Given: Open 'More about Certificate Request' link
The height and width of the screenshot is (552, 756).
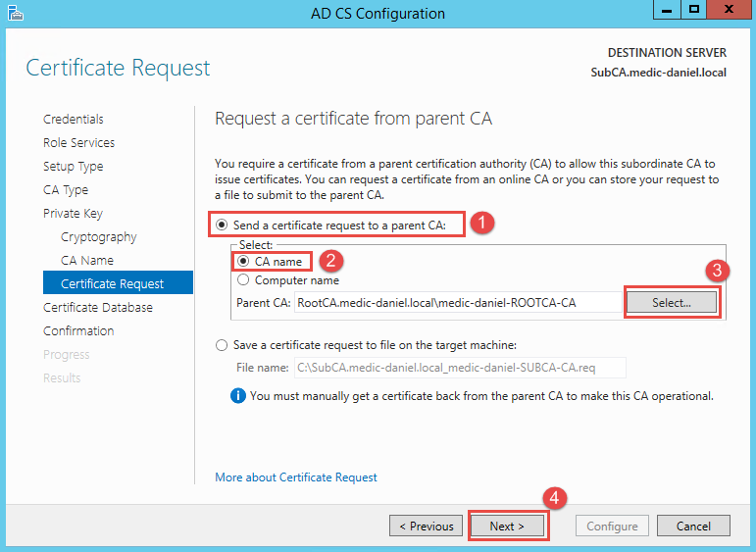Looking at the screenshot, I should [x=295, y=477].
